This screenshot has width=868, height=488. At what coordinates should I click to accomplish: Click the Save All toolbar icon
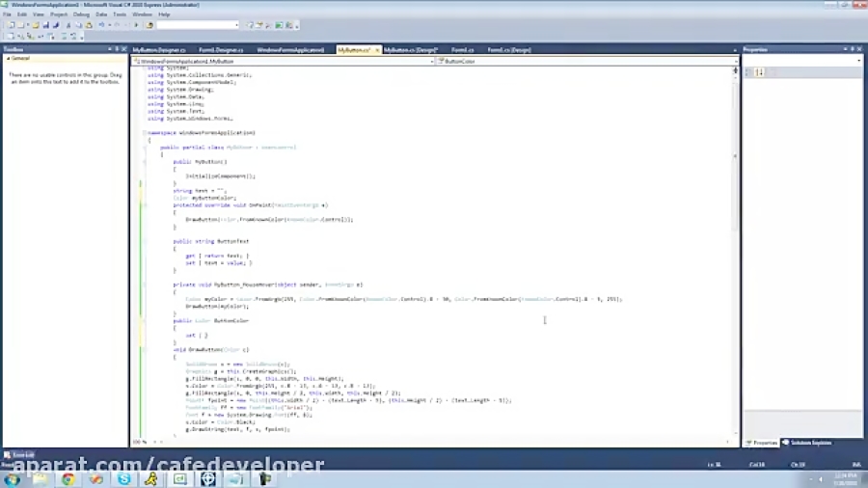[56, 25]
